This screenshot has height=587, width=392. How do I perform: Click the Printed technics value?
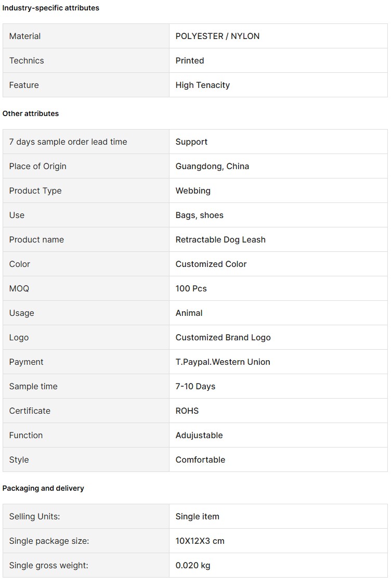point(190,61)
